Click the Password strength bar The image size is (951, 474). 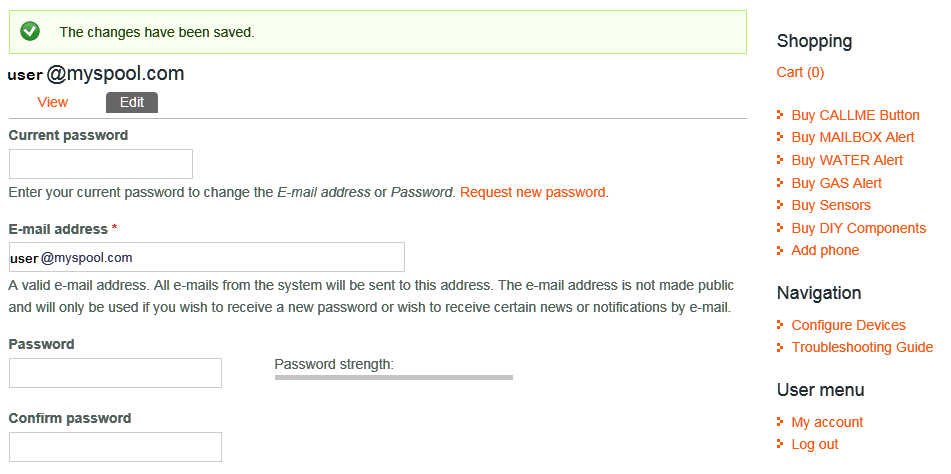coord(393,377)
